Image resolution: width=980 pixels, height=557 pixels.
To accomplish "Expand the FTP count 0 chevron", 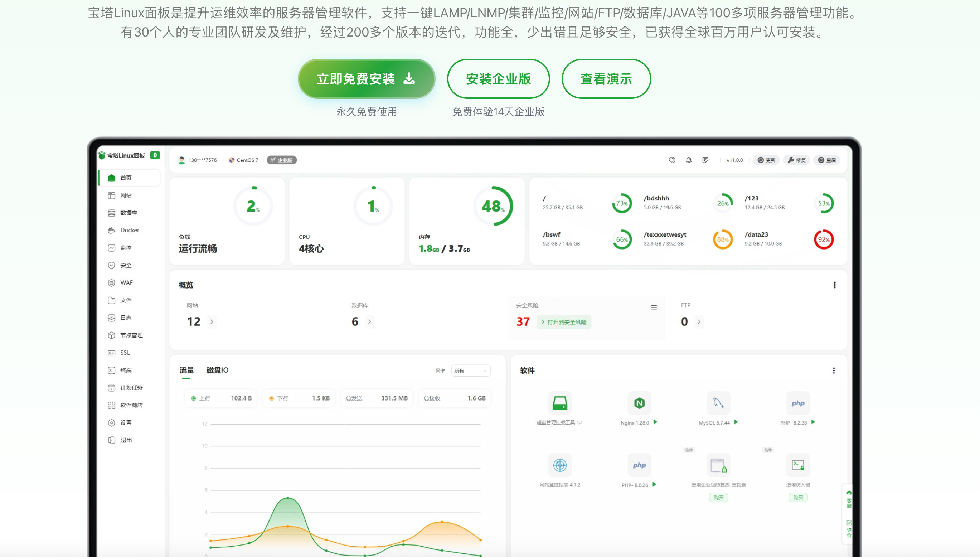I will pyautogui.click(x=699, y=322).
